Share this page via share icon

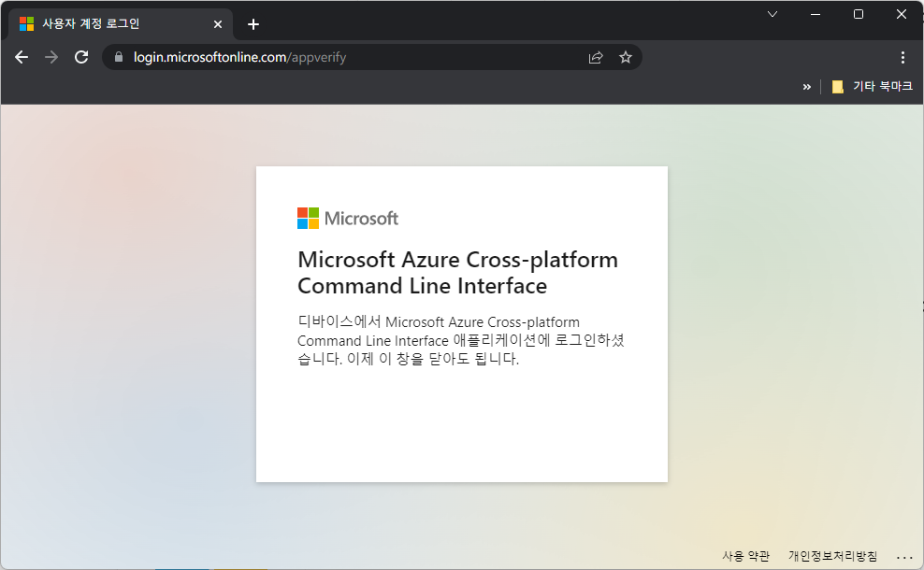[596, 57]
